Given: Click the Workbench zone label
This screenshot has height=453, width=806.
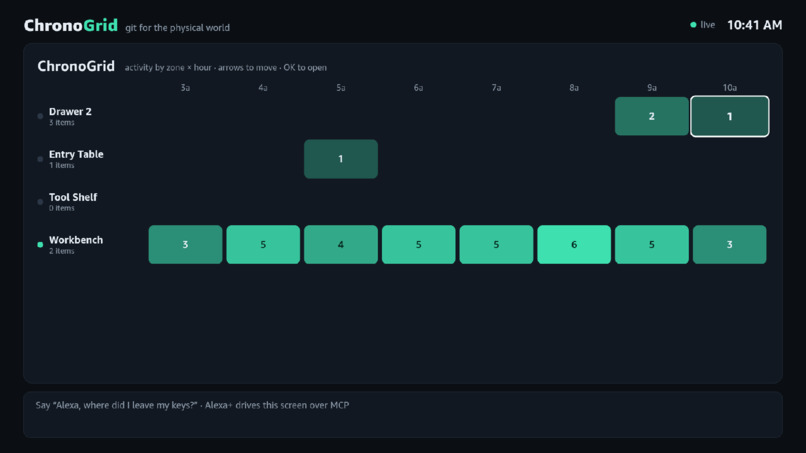Looking at the screenshot, I should (x=76, y=240).
